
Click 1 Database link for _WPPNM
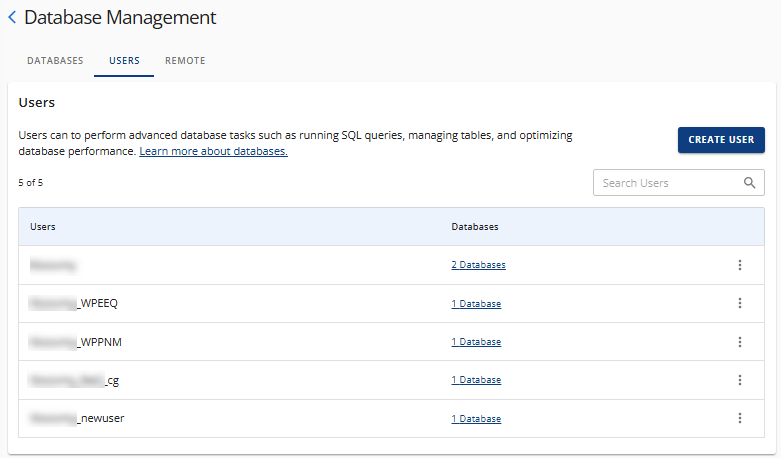[x=476, y=342]
